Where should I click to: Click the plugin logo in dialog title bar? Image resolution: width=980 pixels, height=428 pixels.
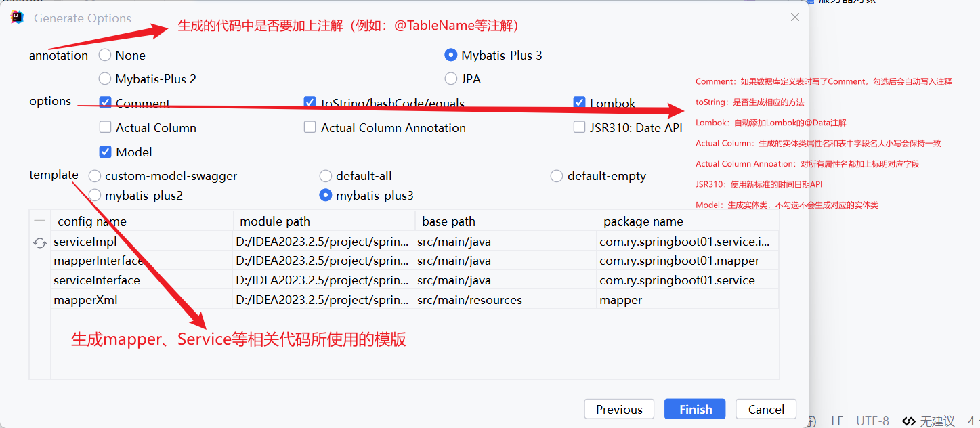[x=16, y=17]
